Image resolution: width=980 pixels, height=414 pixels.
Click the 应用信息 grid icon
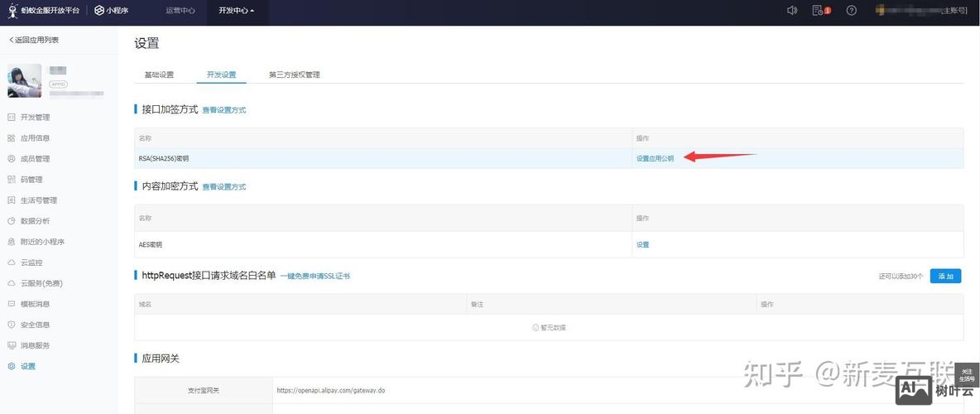coord(12,137)
